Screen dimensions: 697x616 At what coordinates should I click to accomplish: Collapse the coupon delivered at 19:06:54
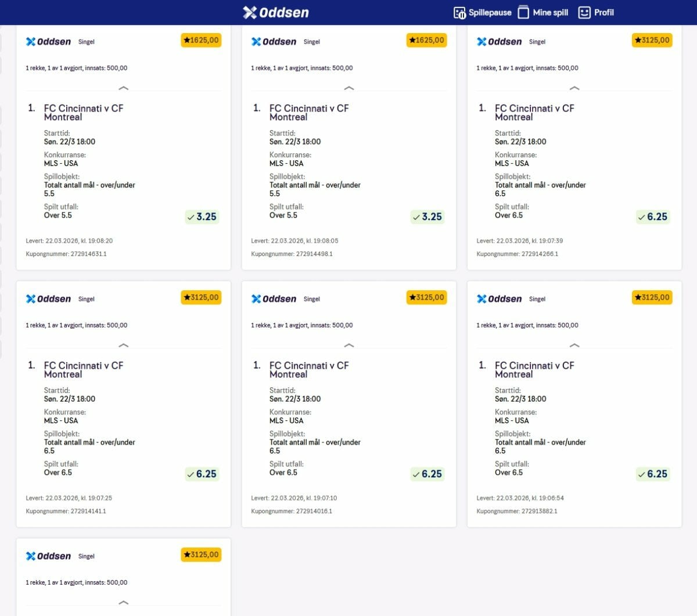(x=574, y=345)
